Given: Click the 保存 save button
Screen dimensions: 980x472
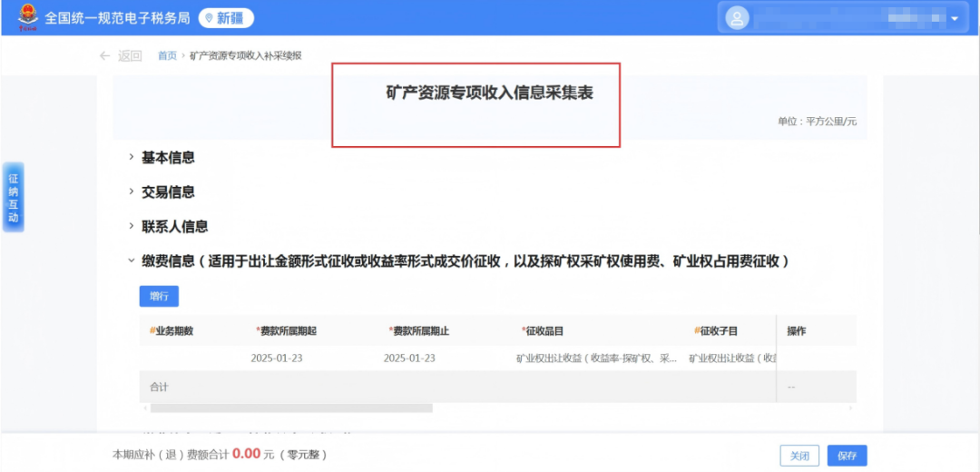Looking at the screenshot, I should (x=847, y=456).
